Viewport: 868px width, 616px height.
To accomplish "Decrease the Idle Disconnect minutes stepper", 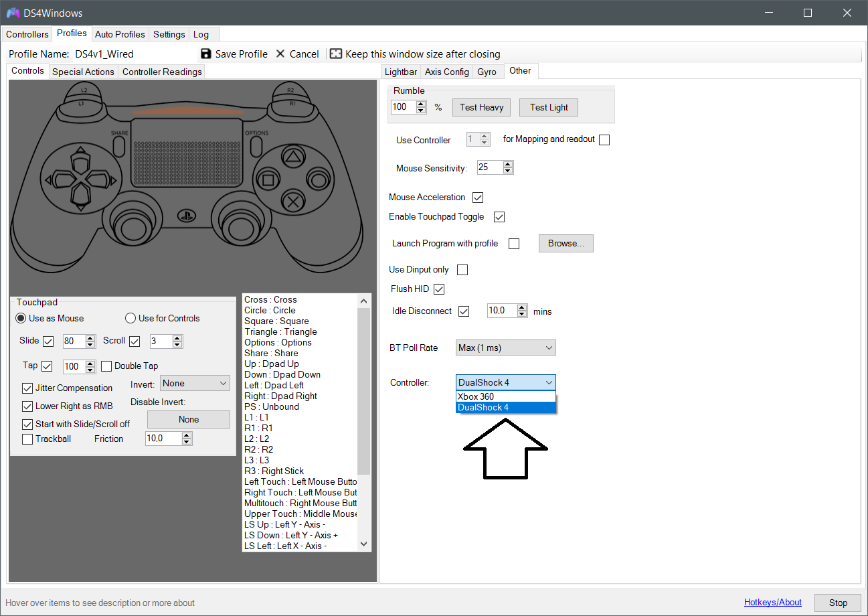I will [522, 315].
